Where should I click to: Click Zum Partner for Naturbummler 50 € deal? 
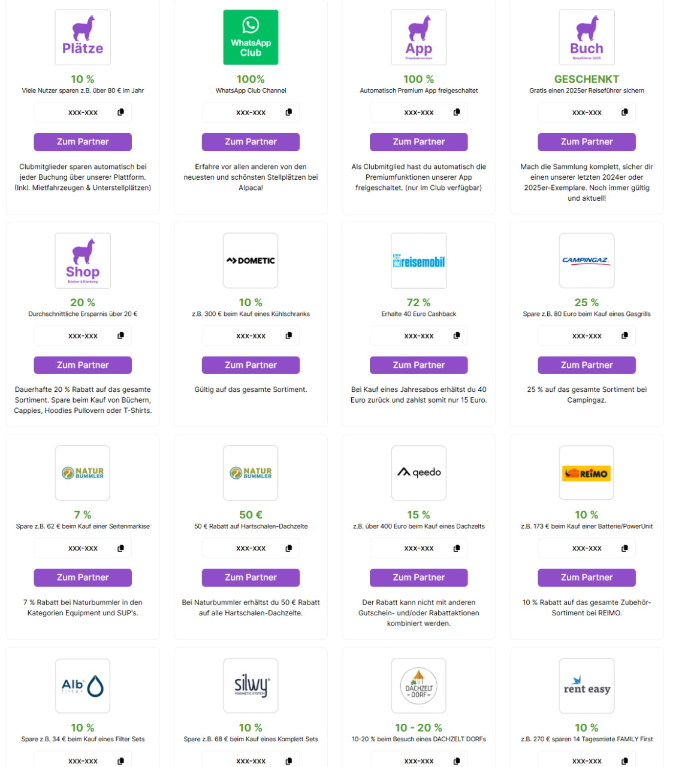click(x=251, y=578)
